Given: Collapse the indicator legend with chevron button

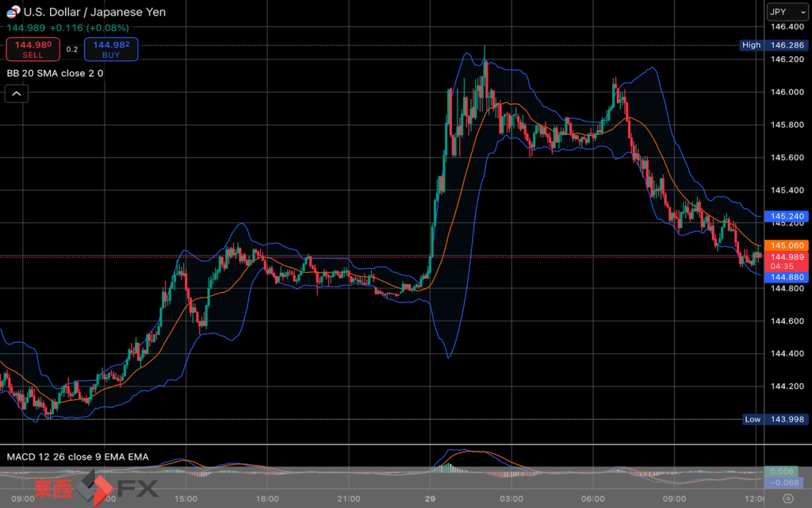Looking at the screenshot, I should (17, 94).
